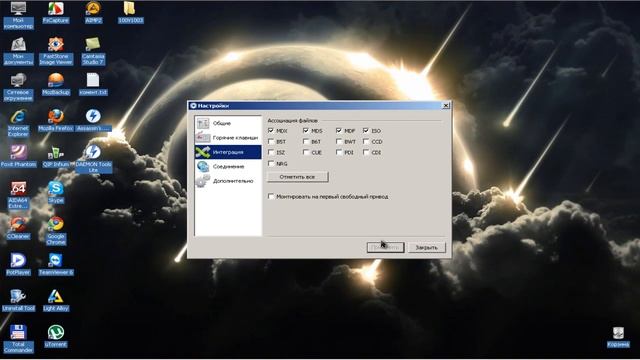Select the Мои документы desktop icon
Viewport: 640px width, 360px height.
18,51
